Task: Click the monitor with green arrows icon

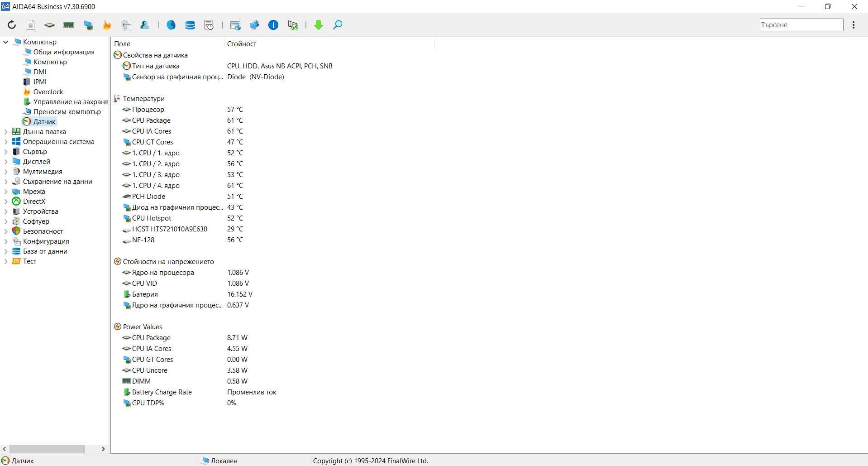Action: point(293,25)
